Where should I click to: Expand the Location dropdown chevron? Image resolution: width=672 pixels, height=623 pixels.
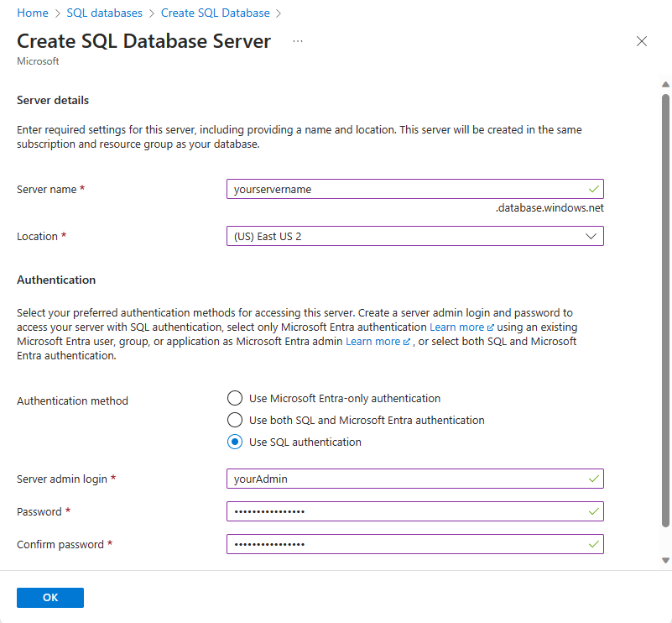(x=591, y=236)
